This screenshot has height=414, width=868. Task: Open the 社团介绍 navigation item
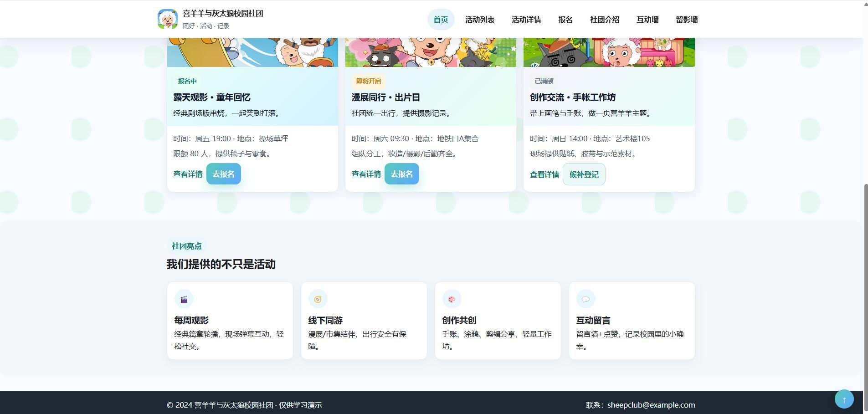click(604, 19)
